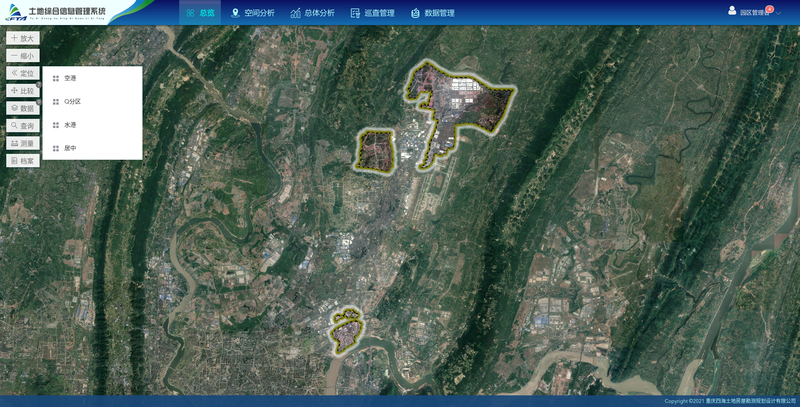800x407 pixels.
Task: Open the red notification badge
Action: click(x=769, y=9)
